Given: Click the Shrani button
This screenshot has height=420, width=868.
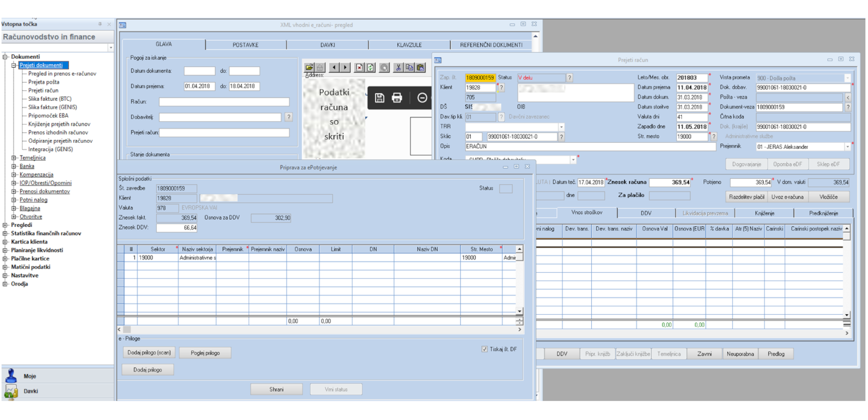Looking at the screenshot, I should pos(276,390).
